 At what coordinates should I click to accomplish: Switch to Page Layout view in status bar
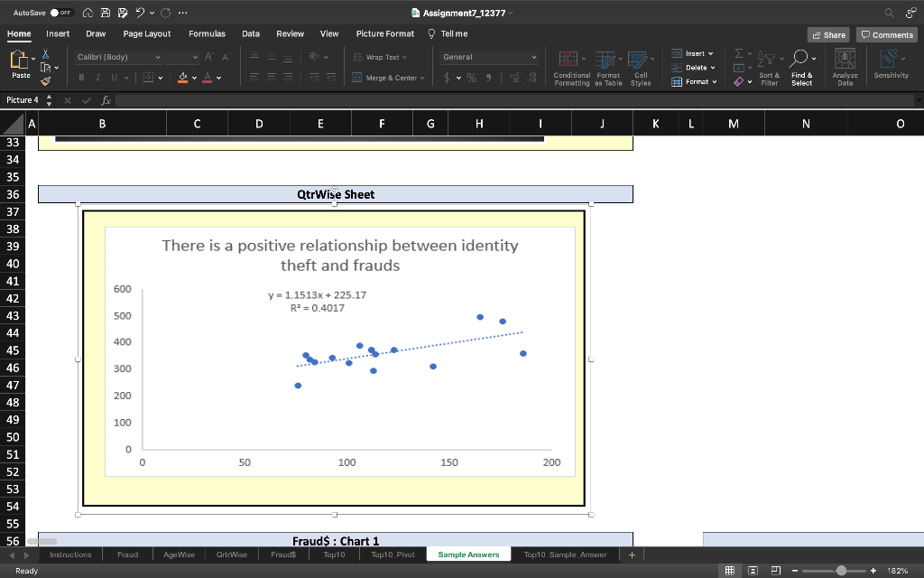pyautogui.click(x=751, y=571)
